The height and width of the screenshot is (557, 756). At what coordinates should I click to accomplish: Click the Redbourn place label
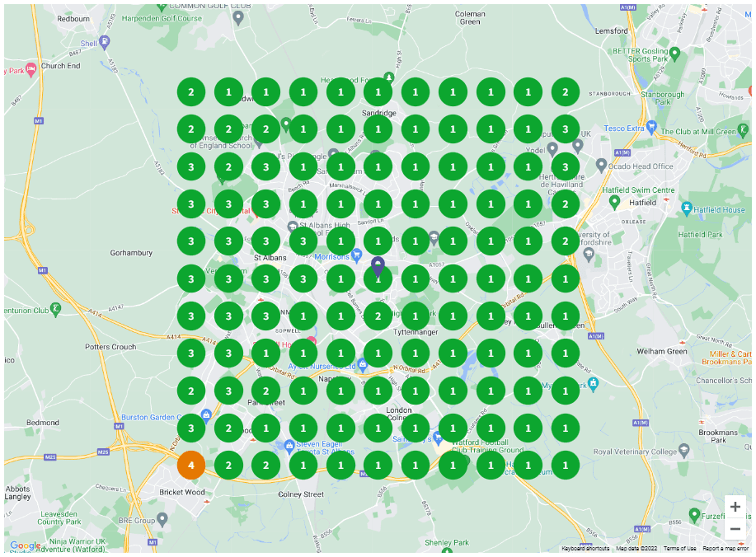pyautogui.click(x=73, y=19)
